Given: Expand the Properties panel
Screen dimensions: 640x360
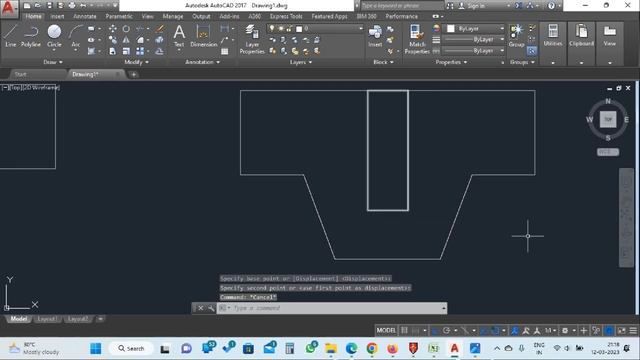Looking at the screenshot, I should pos(451,62).
